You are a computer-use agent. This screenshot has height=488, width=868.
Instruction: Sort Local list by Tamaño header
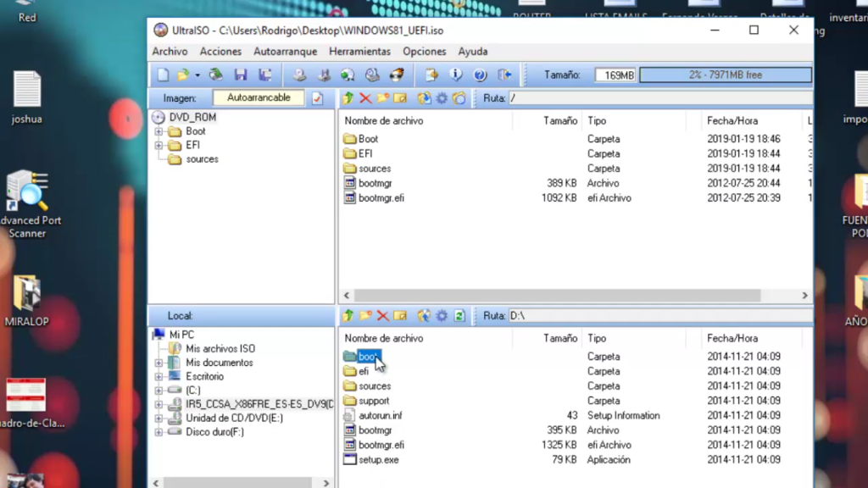pos(560,338)
